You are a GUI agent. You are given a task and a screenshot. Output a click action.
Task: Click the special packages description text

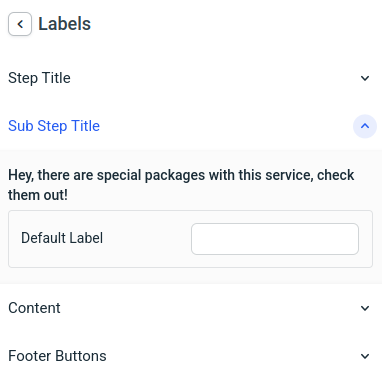tap(181, 185)
